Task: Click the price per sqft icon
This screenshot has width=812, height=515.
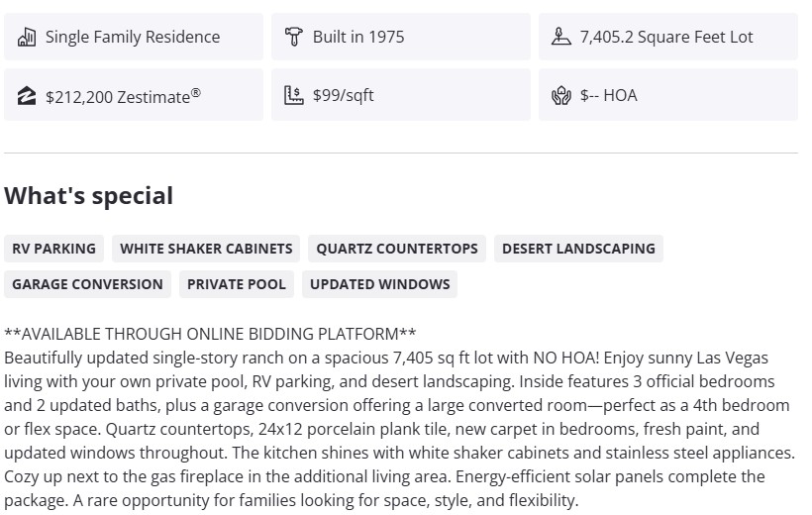Action: click(x=293, y=96)
